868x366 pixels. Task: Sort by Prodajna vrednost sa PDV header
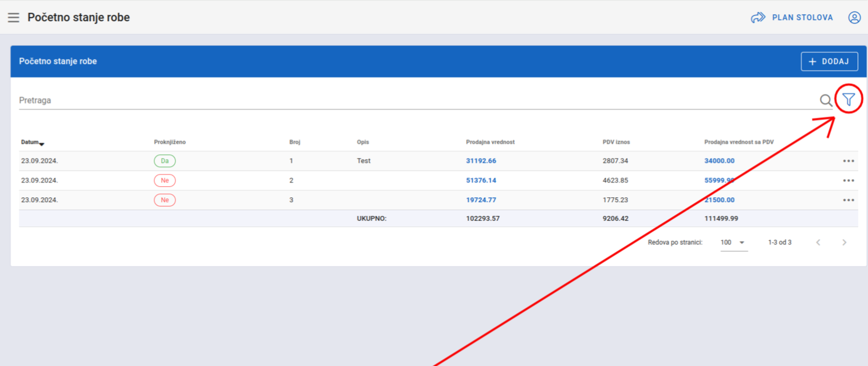pos(739,142)
